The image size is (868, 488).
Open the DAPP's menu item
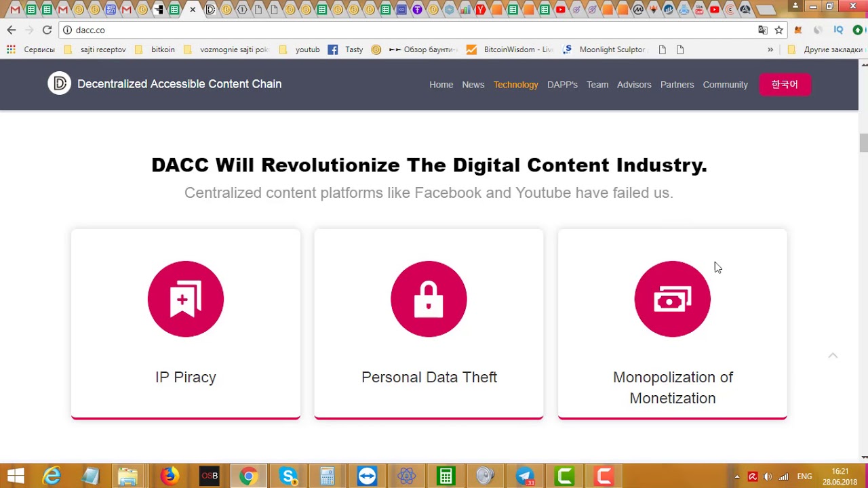click(x=562, y=85)
